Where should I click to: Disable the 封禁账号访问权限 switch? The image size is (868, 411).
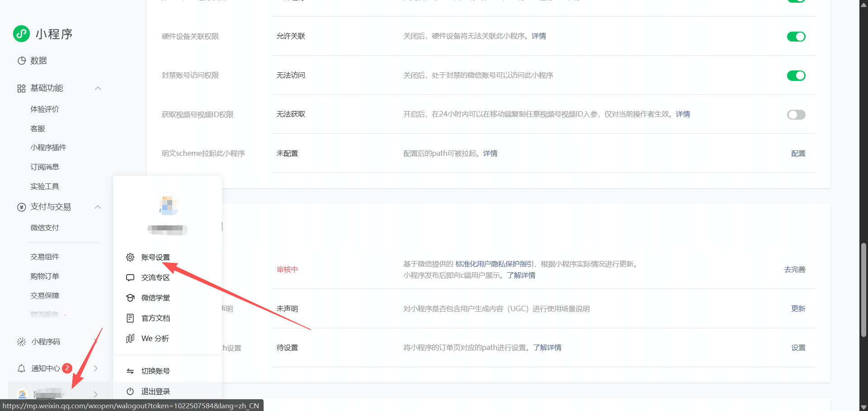[796, 75]
